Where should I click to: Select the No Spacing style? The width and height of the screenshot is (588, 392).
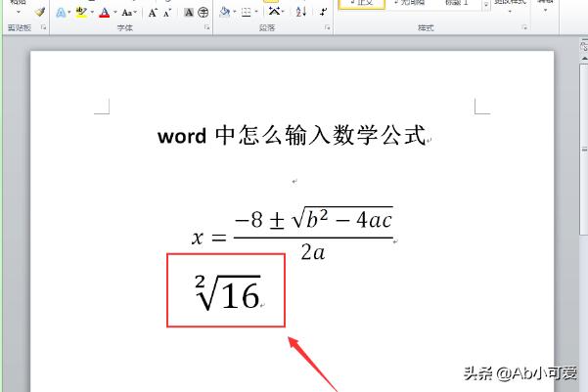tap(409, 3)
